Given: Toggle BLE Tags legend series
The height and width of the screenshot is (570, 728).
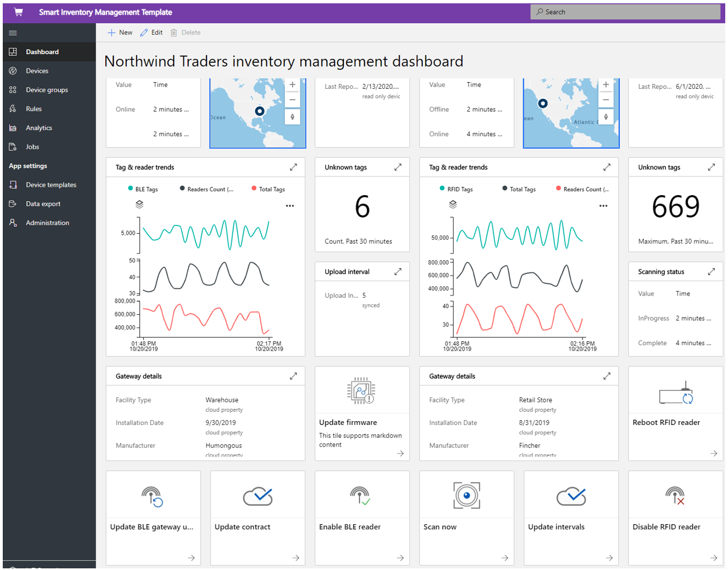Looking at the screenshot, I should [143, 189].
